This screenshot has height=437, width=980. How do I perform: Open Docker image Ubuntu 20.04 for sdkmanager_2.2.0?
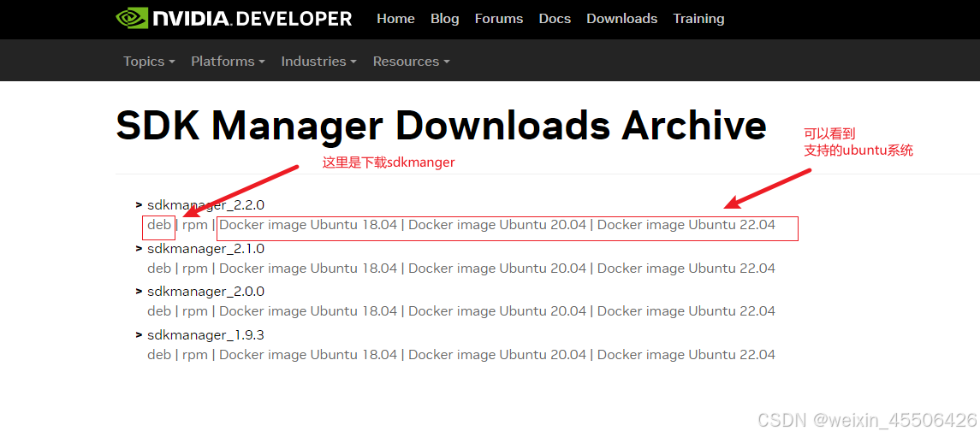point(497,225)
